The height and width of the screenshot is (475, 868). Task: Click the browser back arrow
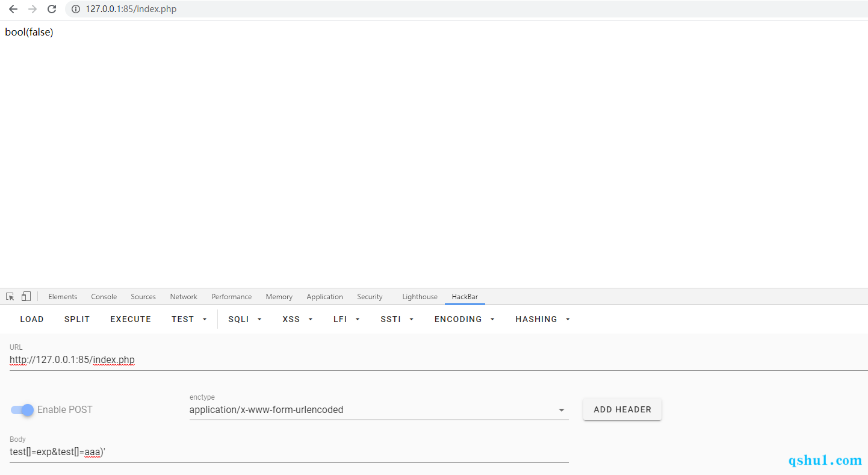[13, 9]
